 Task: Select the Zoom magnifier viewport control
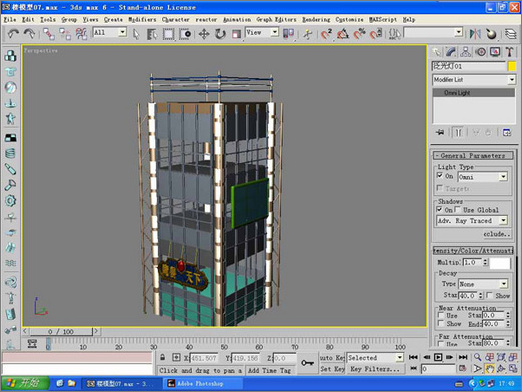478,357
